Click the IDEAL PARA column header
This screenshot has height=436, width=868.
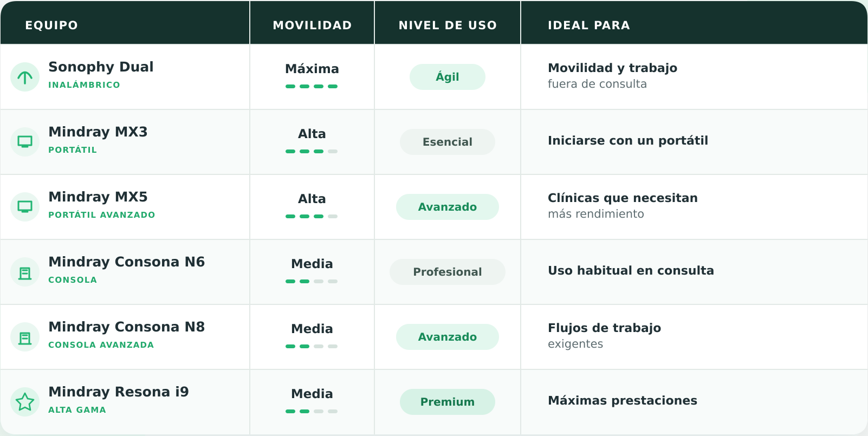tap(589, 25)
